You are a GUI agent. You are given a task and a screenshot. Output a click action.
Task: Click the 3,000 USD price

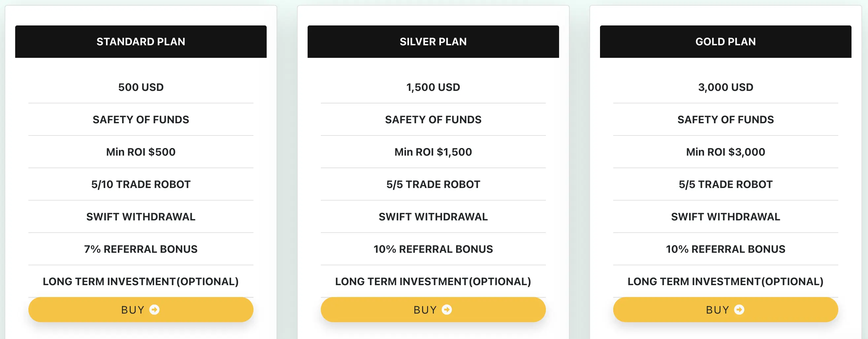coord(725,87)
